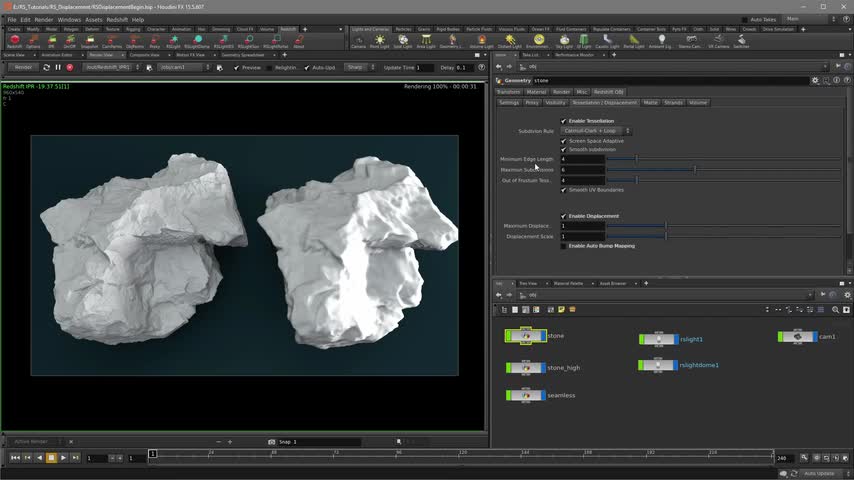This screenshot has height=480, width=854.
Task: Open the Subdivision Rule dropdown
Action: click(597, 131)
